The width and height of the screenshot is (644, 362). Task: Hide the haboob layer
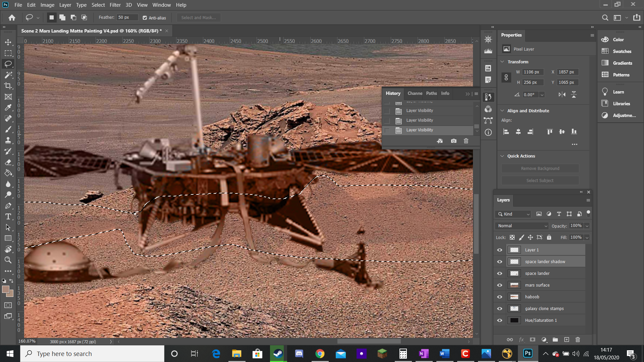[x=499, y=297]
